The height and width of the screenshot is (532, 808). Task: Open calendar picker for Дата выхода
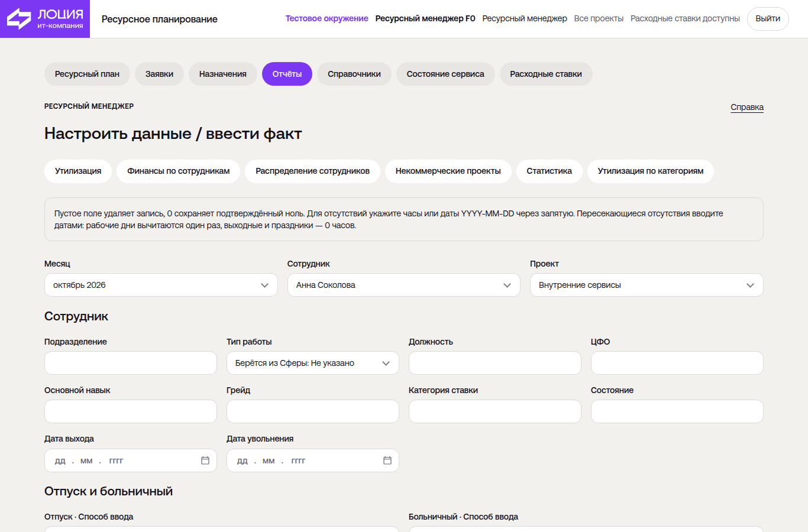point(205,460)
